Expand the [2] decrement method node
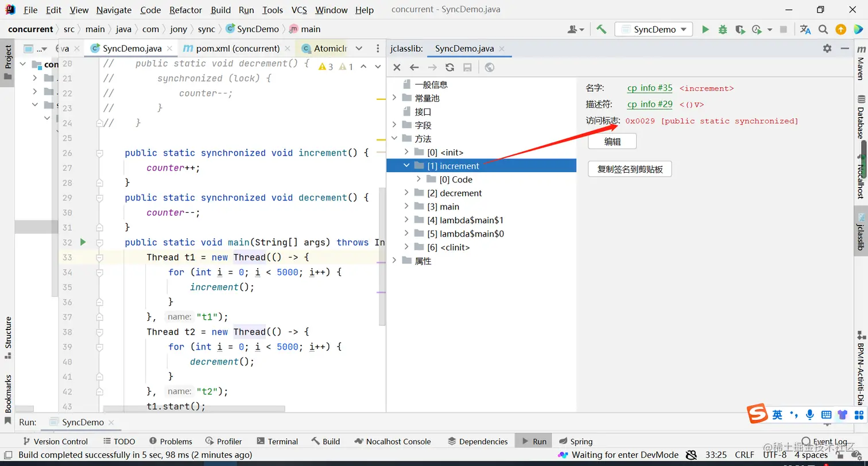The height and width of the screenshot is (466, 868). click(406, 193)
